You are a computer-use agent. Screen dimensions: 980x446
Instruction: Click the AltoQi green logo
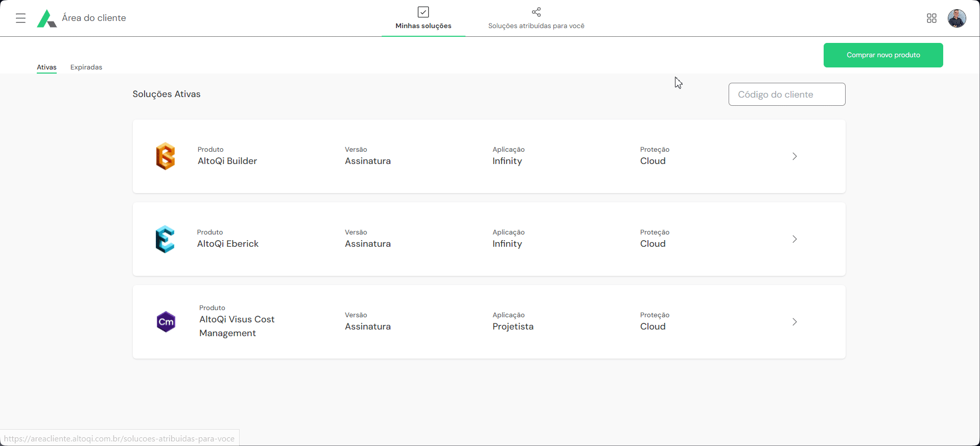click(x=46, y=18)
